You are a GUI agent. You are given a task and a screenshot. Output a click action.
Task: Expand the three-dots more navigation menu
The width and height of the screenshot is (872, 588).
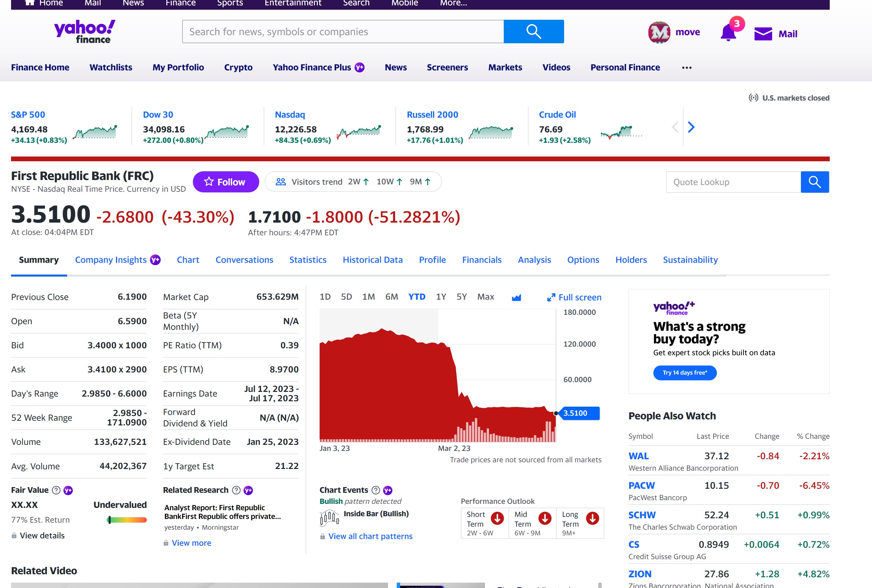[x=686, y=67]
